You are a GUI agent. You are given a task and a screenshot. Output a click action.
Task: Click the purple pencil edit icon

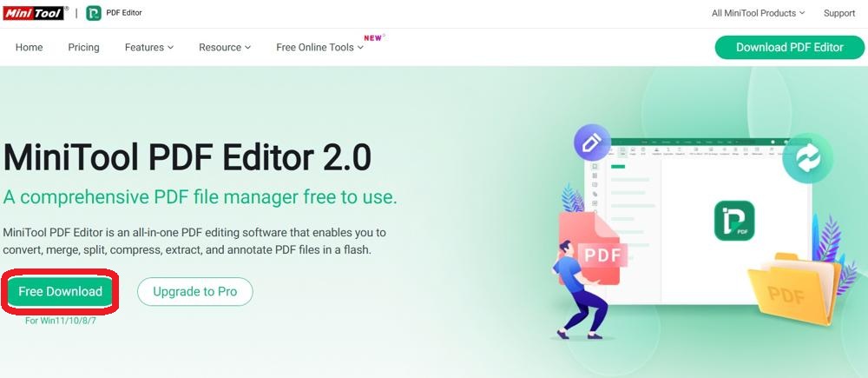[x=592, y=143]
